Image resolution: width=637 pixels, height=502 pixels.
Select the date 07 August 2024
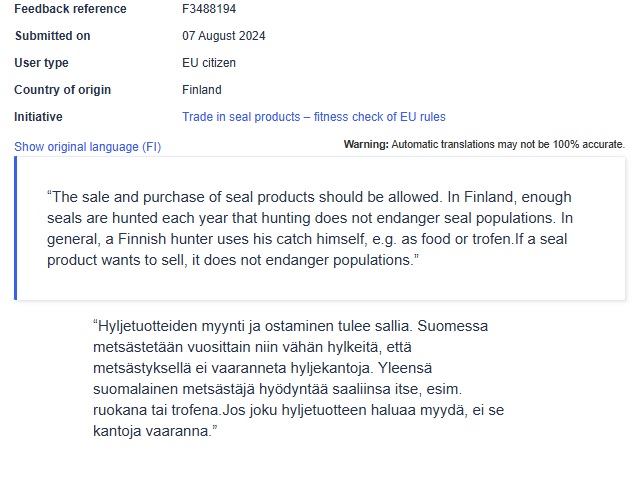(223, 36)
